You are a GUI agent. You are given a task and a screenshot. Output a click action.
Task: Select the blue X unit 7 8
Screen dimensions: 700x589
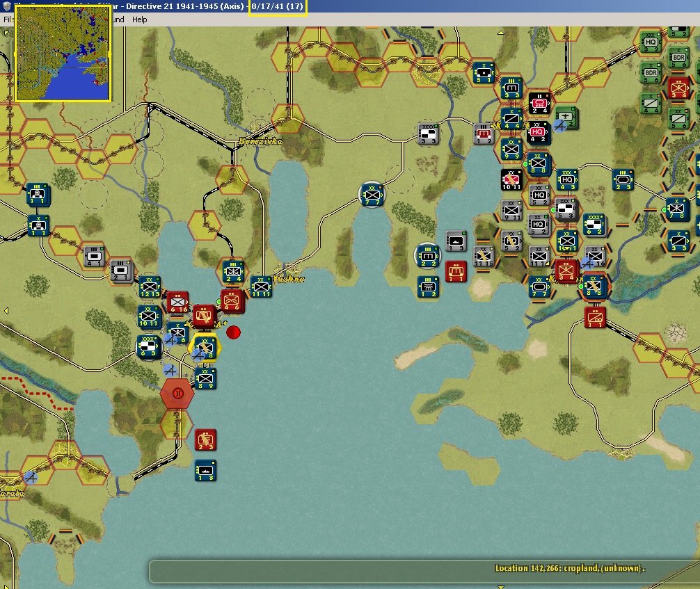tap(677, 209)
